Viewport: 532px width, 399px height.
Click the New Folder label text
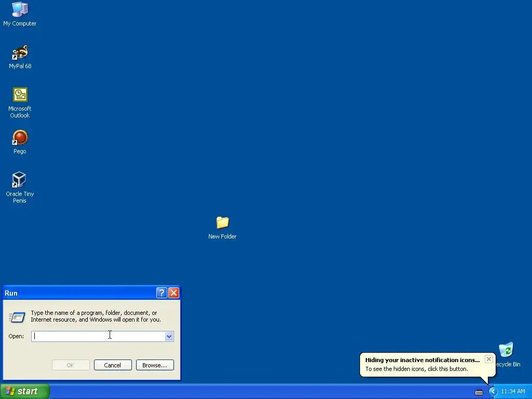[x=222, y=236]
